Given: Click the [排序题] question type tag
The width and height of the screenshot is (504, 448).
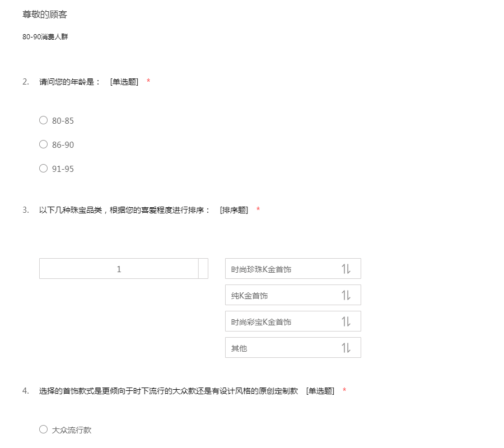Looking at the screenshot, I should click(x=234, y=210).
